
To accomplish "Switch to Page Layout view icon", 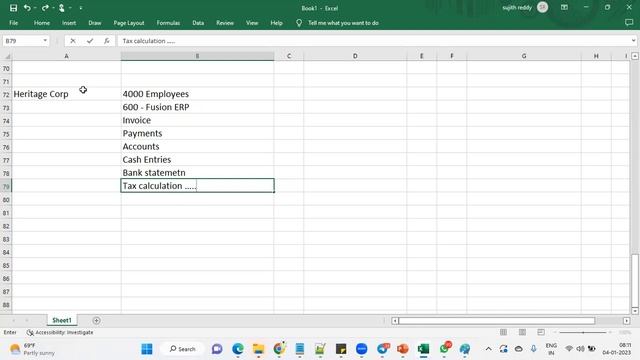I will (x=522, y=332).
